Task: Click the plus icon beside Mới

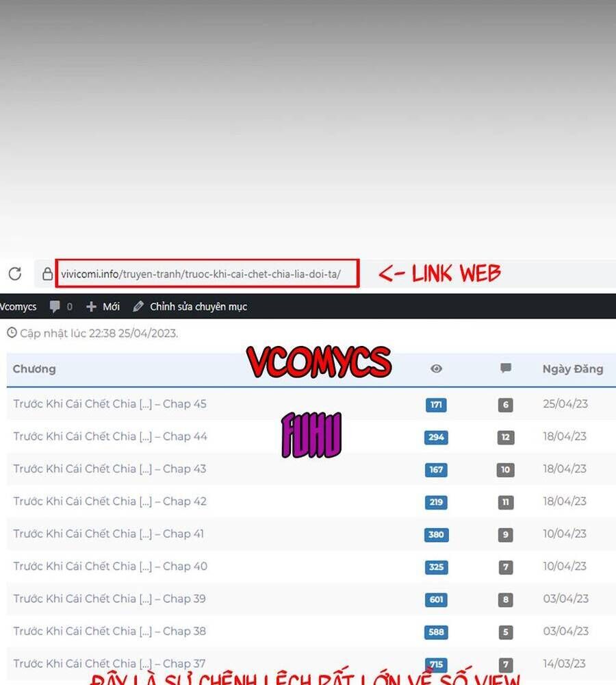Action: coord(91,307)
